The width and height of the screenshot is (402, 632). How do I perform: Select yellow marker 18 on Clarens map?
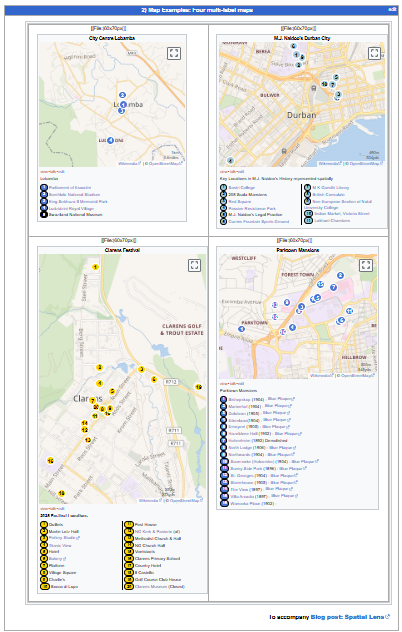(61, 493)
